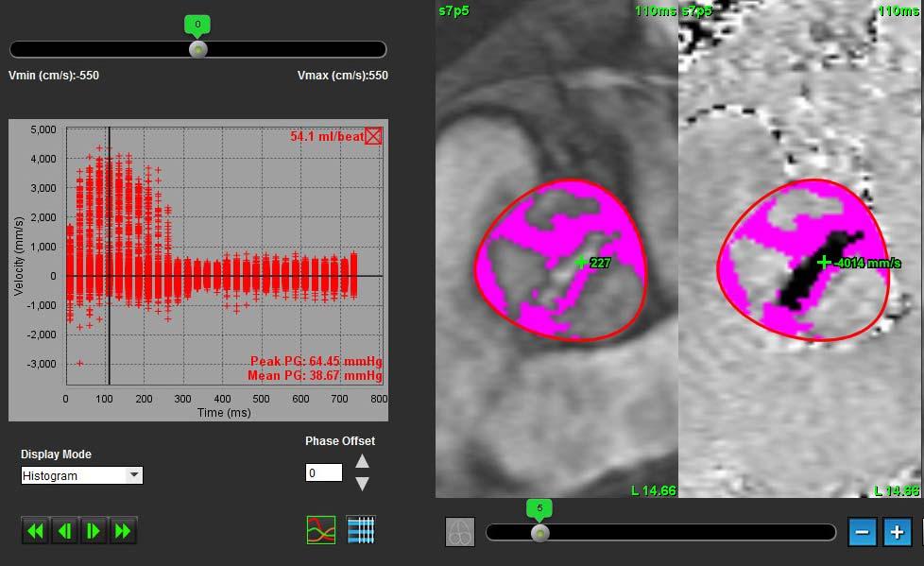Click the '110ms' label on the phase image
924x566 pixels.
pyautogui.click(x=898, y=10)
